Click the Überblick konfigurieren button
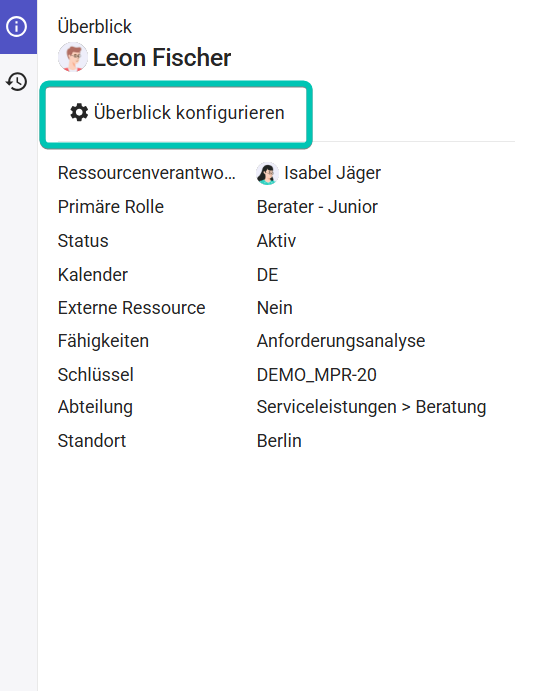The image size is (535, 691). (x=176, y=114)
